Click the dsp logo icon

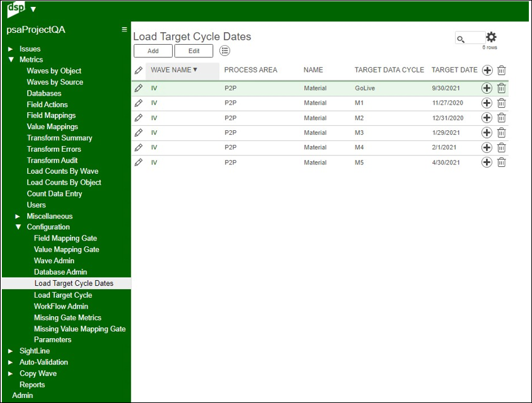coord(16,9)
